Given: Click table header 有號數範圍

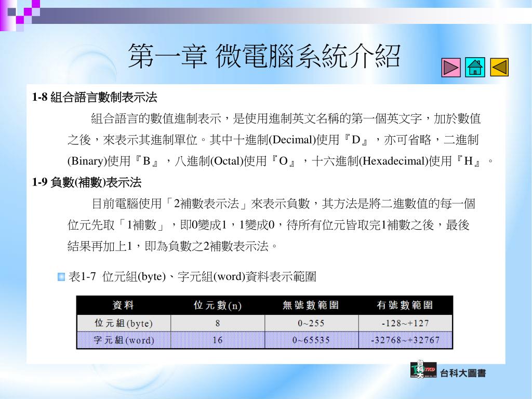Looking at the screenshot, I should point(405,305).
